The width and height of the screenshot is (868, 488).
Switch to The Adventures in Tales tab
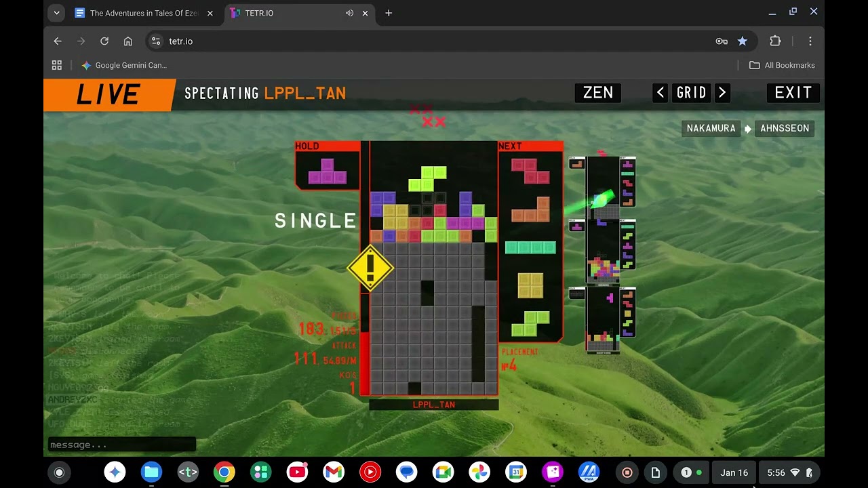(144, 13)
